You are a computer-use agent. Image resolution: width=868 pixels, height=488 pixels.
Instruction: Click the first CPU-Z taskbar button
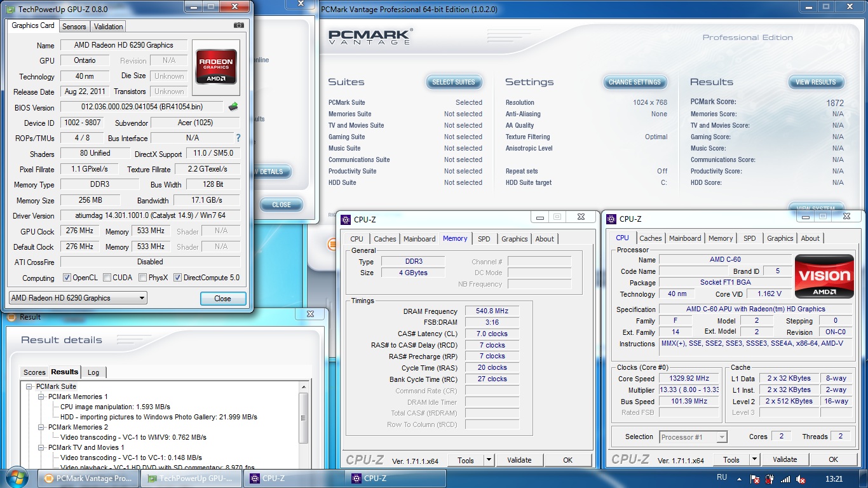(x=293, y=478)
